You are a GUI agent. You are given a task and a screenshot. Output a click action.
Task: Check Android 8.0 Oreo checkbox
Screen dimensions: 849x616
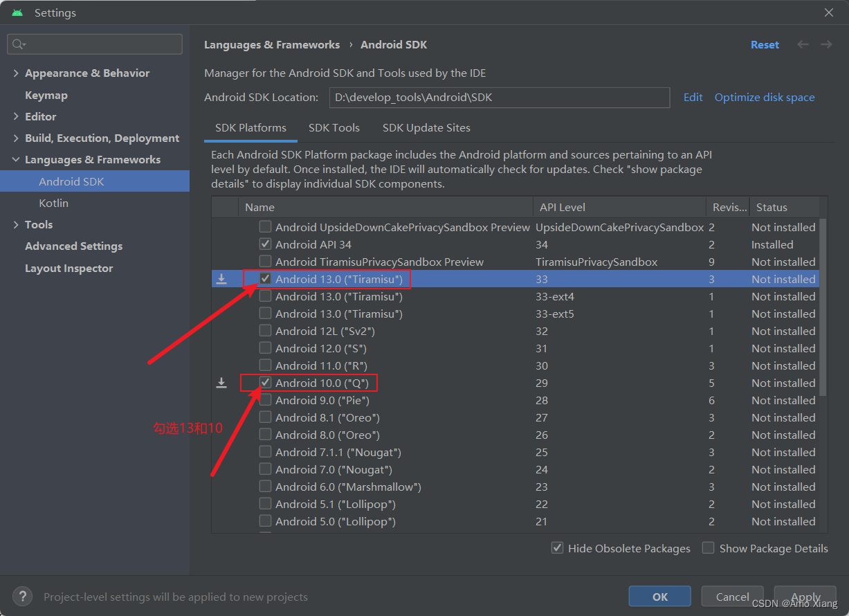click(x=265, y=435)
